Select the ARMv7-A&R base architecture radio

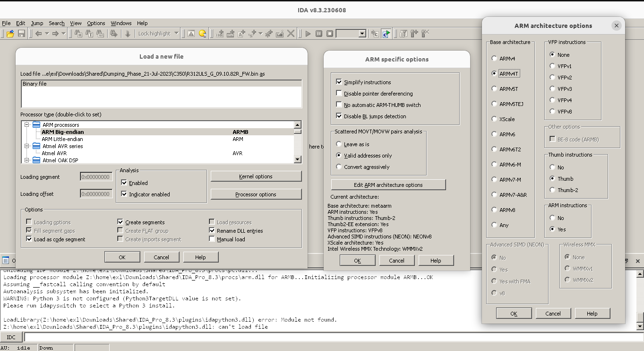pyautogui.click(x=494, y=194)
